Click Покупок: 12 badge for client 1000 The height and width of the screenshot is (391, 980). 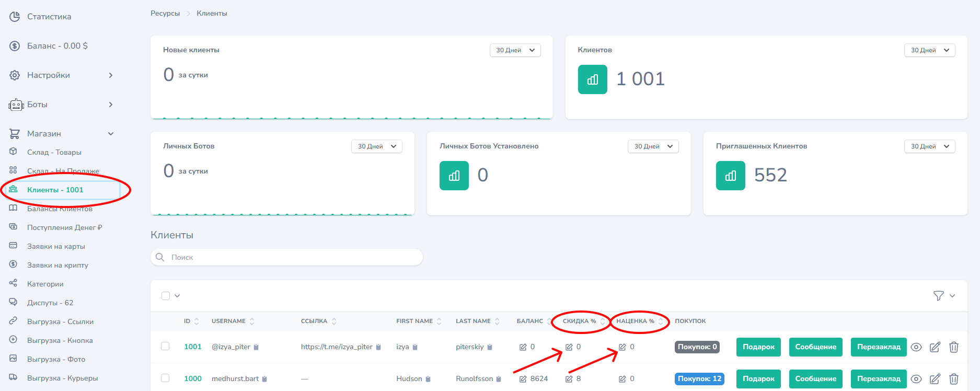[699, 379]
